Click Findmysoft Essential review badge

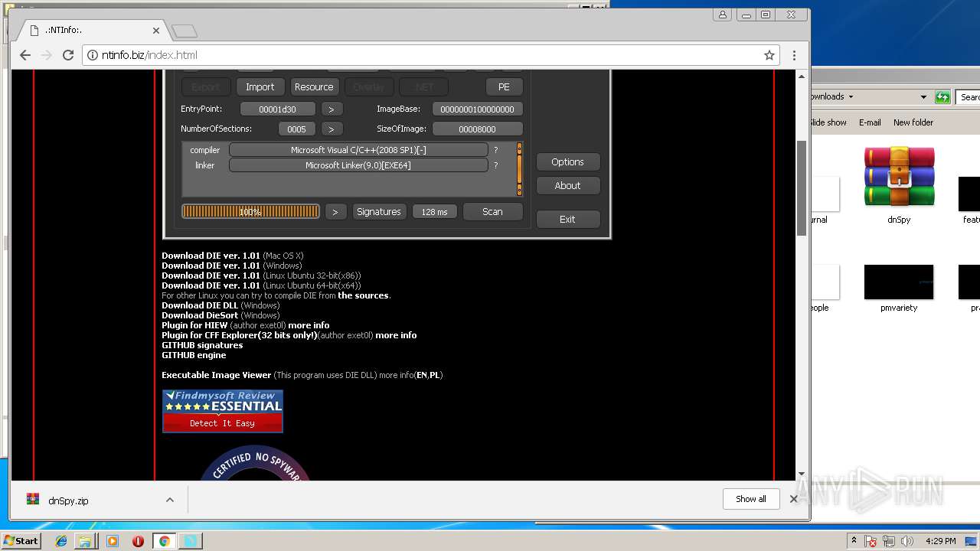click(223, 411)
